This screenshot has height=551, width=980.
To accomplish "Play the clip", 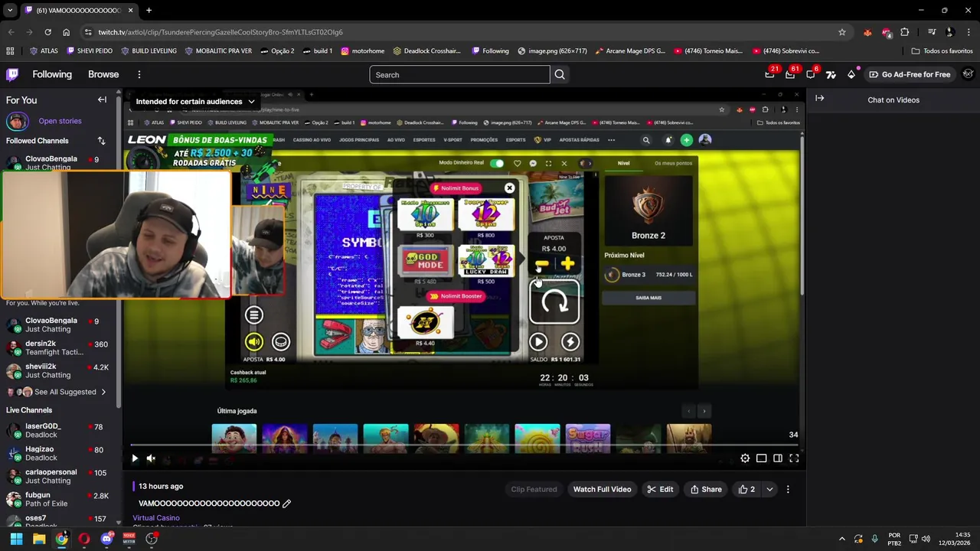I will click(135, 458).
